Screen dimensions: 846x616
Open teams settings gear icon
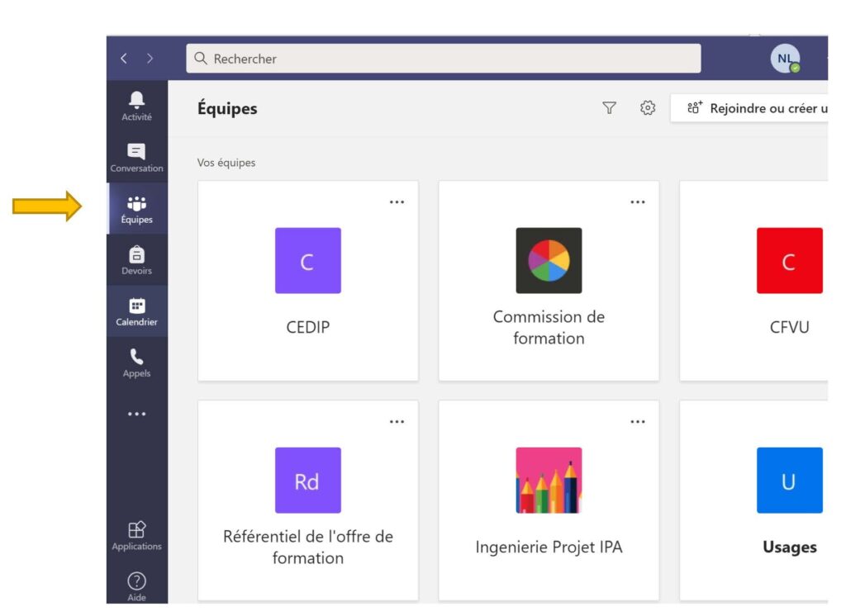(648, 108)
